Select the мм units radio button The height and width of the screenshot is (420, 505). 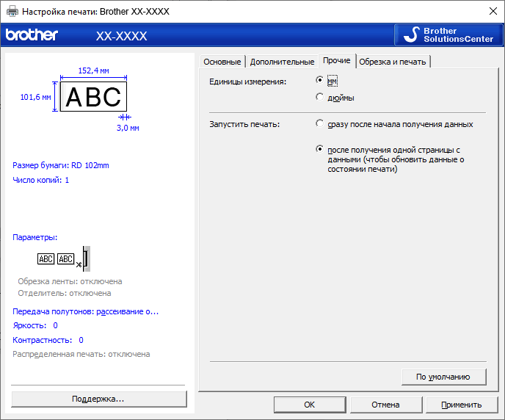tap(319, 81)
